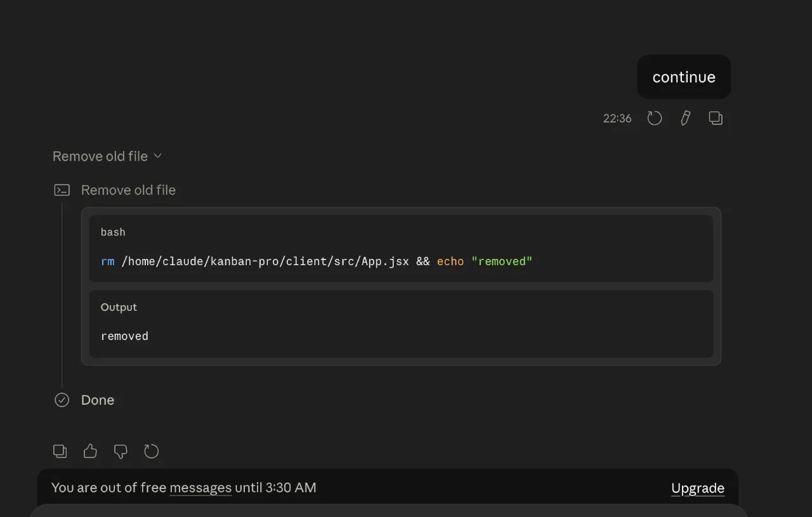Image resolution: width=812 pixels, height=517 pixels.
Task: Toggle the Remove old file step details
Action: coord(128,190)
